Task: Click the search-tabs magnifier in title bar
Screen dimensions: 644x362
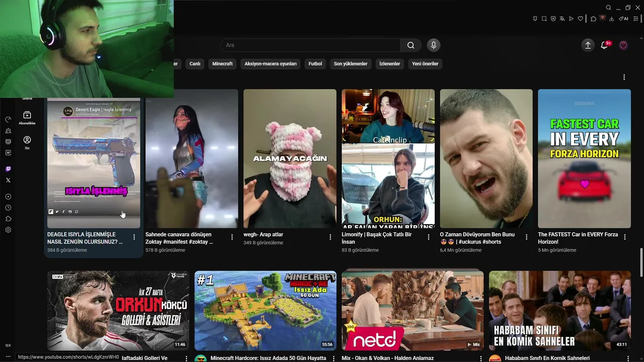Action: [x=608, y=8]
